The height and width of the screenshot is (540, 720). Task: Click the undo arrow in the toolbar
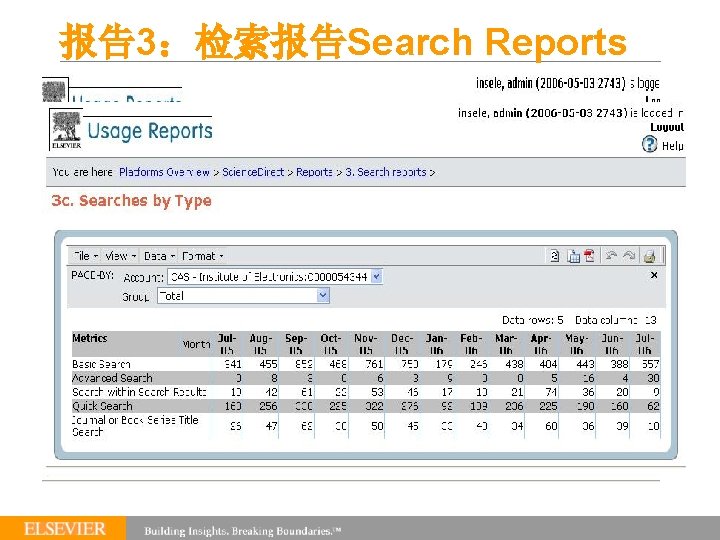pyautogui.click(x=611, y=255)
